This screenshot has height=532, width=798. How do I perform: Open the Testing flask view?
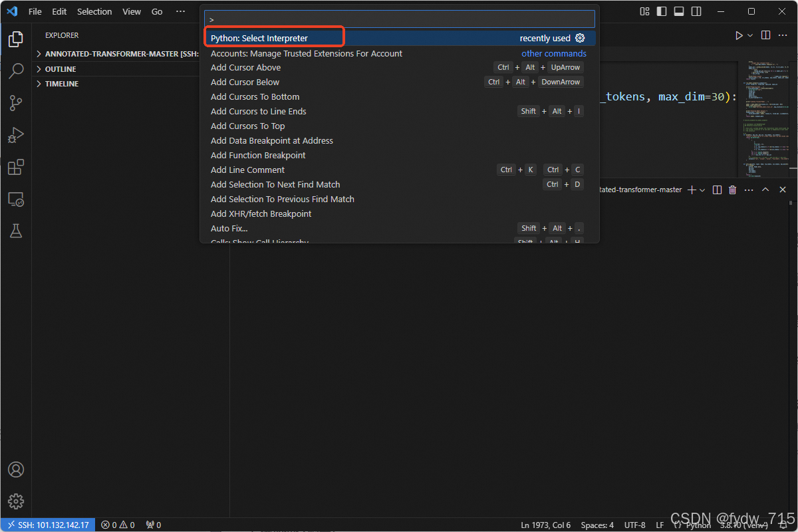(16, 231)
